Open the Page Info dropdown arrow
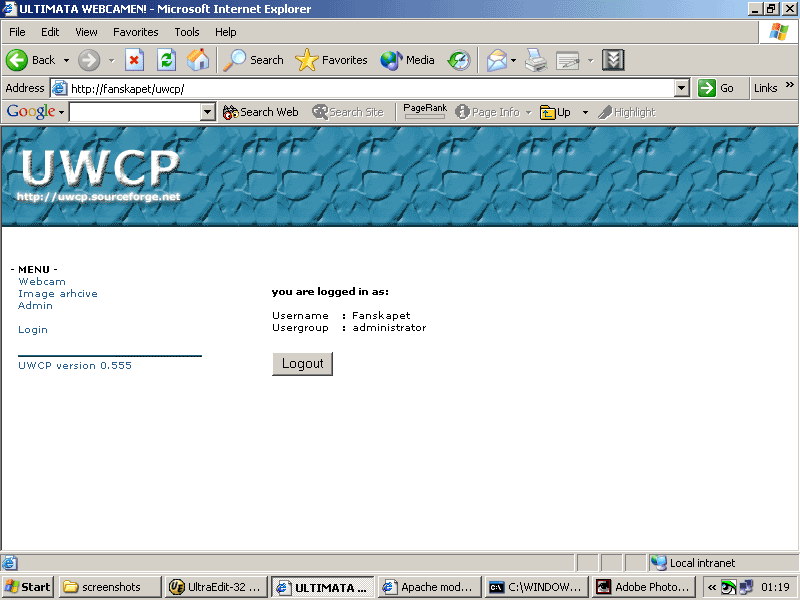800x600 pixels. click(529, 112)
